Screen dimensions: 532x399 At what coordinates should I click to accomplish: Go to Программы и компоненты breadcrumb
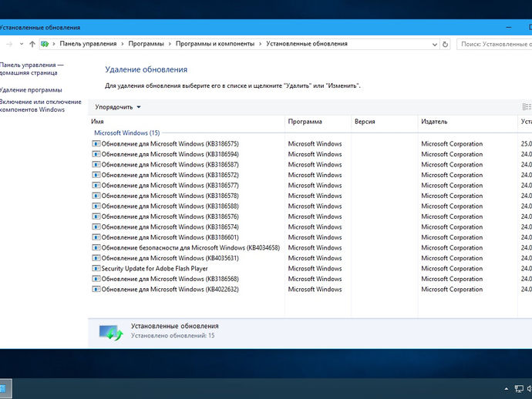click(x=215, y=44)
